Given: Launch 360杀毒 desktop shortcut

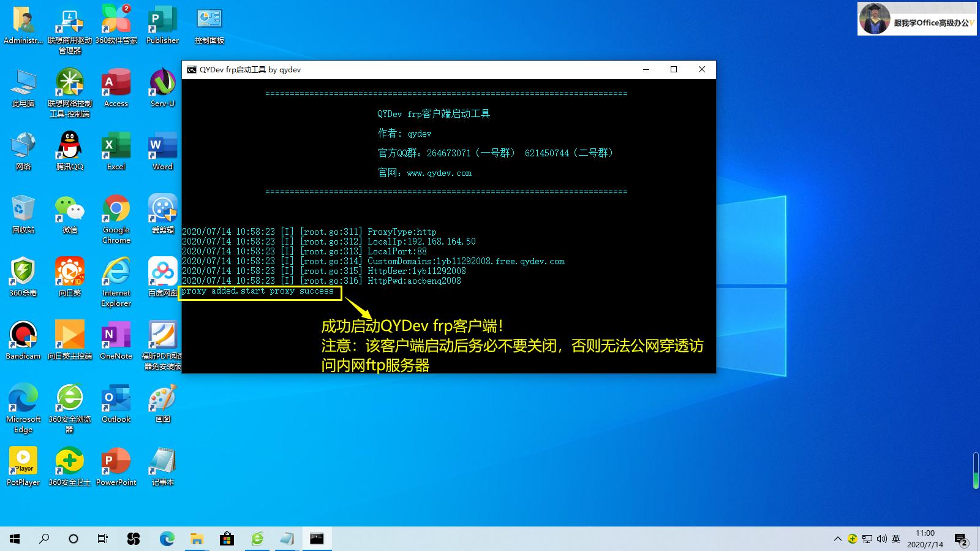Looking at the screenshot, I should (x=23, y=278).
